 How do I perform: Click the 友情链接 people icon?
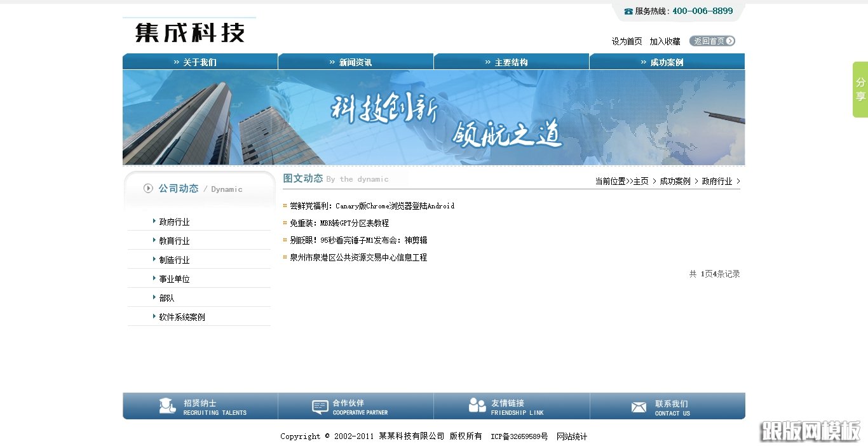pos(477,405)
